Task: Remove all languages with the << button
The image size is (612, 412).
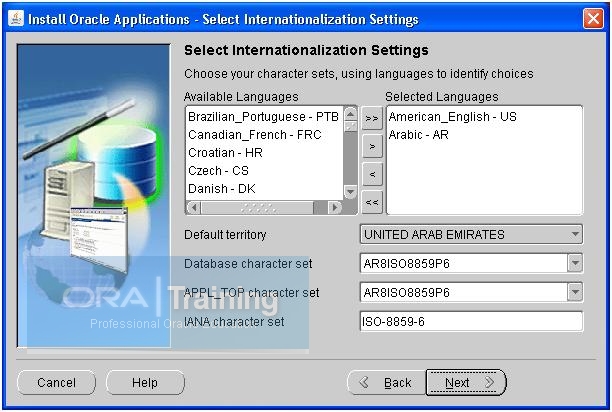Action: [372, 202]
